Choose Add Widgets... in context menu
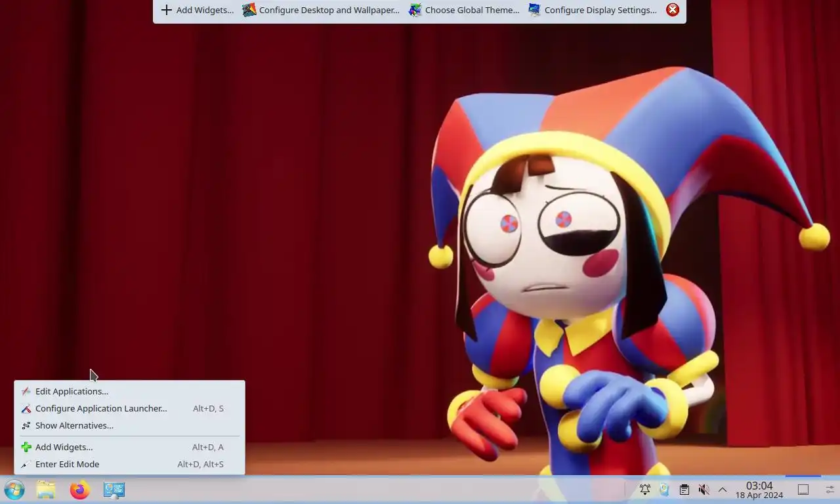 pos(129,447)
